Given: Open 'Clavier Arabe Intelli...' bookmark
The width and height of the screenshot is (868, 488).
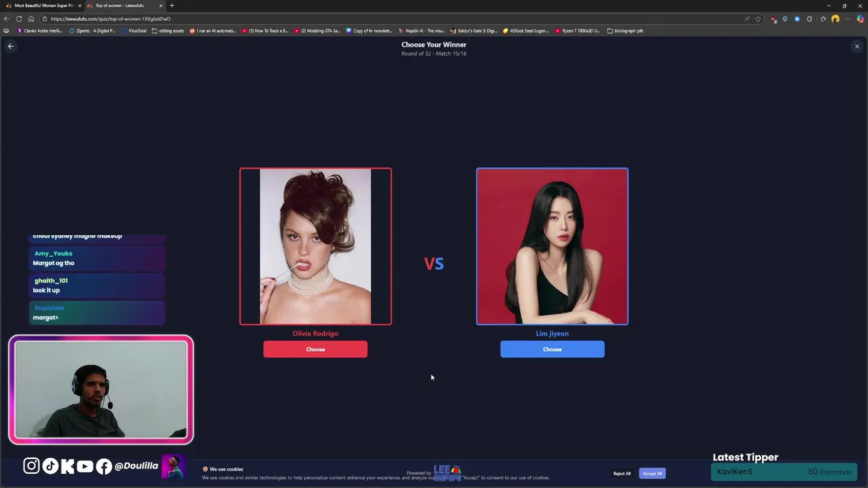Looking at the screenshot, I should point(39,30).
